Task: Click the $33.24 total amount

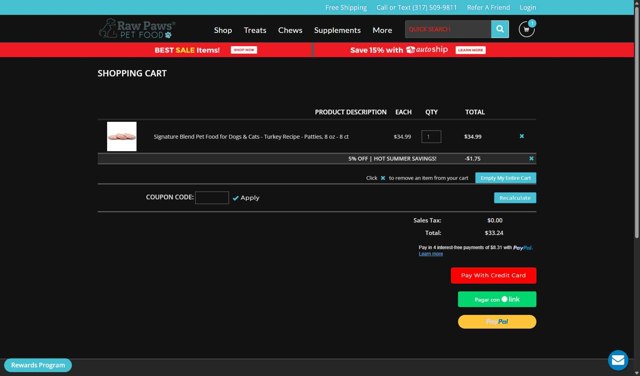Action: (494, 233)
